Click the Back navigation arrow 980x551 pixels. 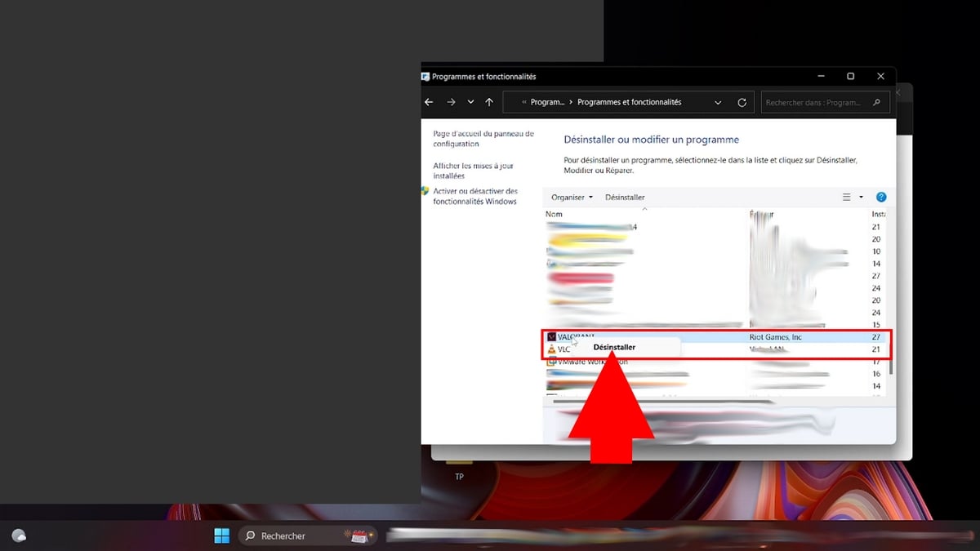[429, 103]
